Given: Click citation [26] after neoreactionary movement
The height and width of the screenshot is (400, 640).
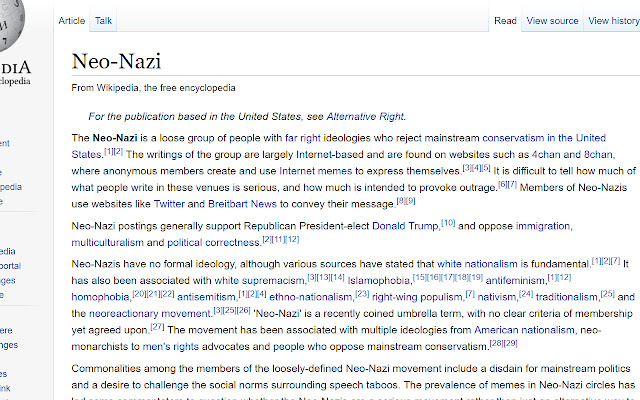Looking at the screenshot, I should point(244,310).
